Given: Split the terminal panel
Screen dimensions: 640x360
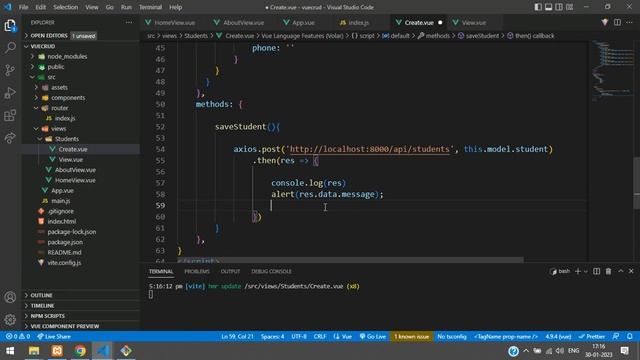Looking at the screenshot, I should coord(596,271).
